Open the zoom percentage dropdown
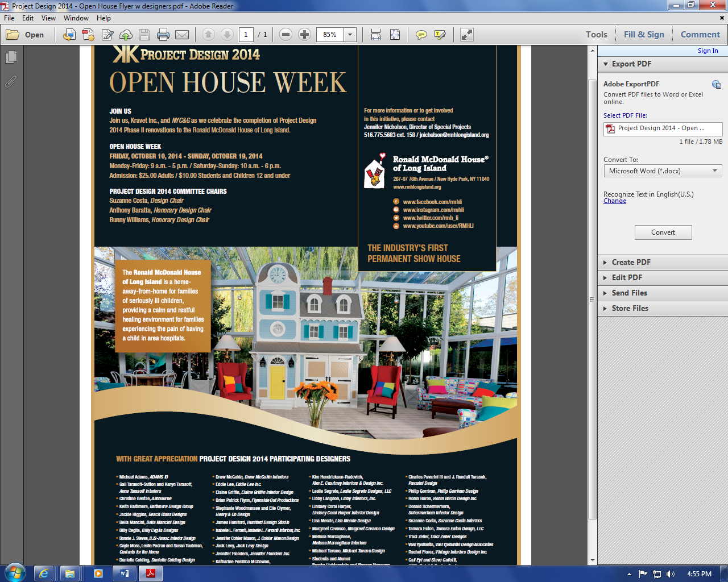This screenshot has height=582, width=728. point(350,35)
